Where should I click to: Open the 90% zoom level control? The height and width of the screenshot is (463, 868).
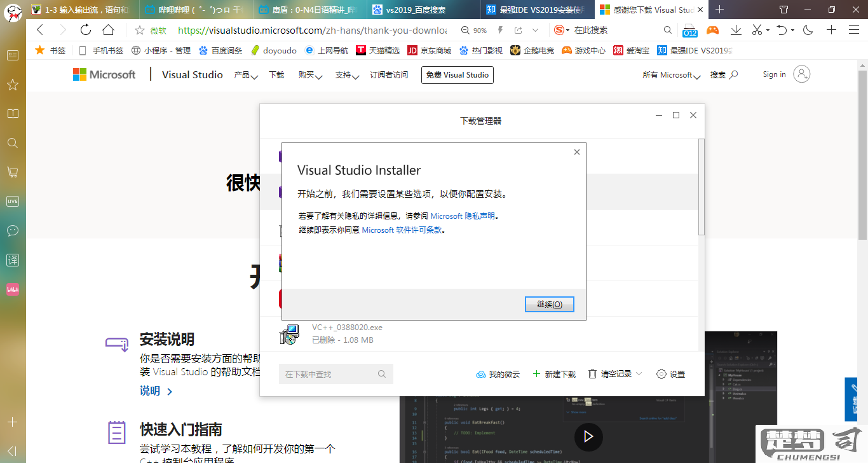coord(474,31)
